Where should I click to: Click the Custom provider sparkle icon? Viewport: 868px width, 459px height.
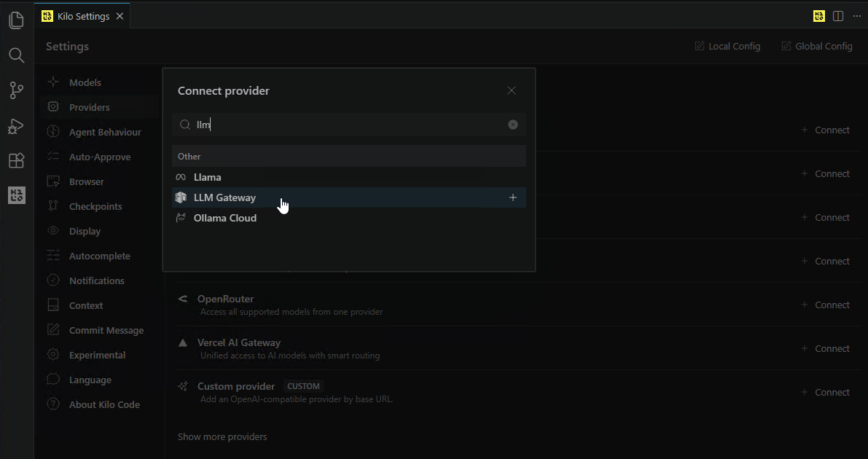[183, 386]
